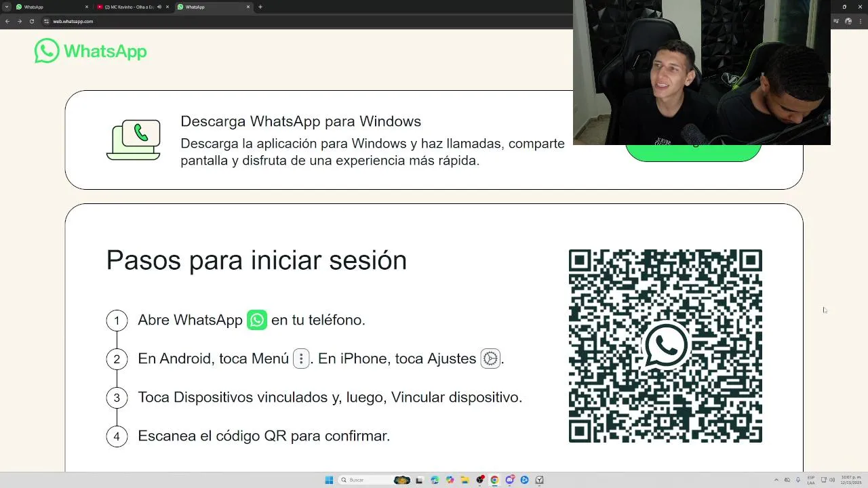
Task: Open the clock and date panel
Action: (851, 480)
